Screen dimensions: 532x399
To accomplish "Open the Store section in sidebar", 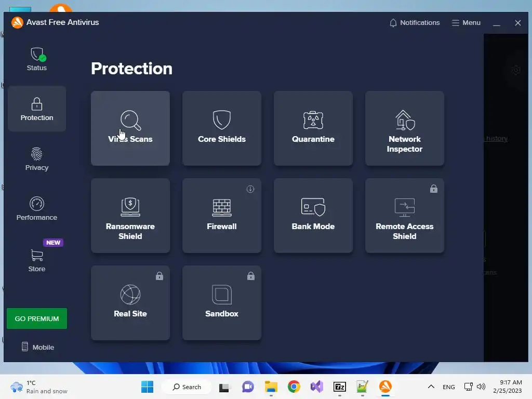I will coord(37,260).
